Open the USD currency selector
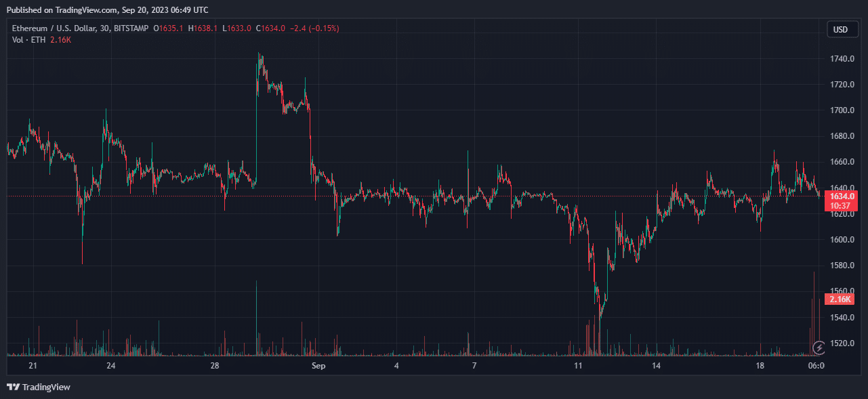 [x=840, y=29]
